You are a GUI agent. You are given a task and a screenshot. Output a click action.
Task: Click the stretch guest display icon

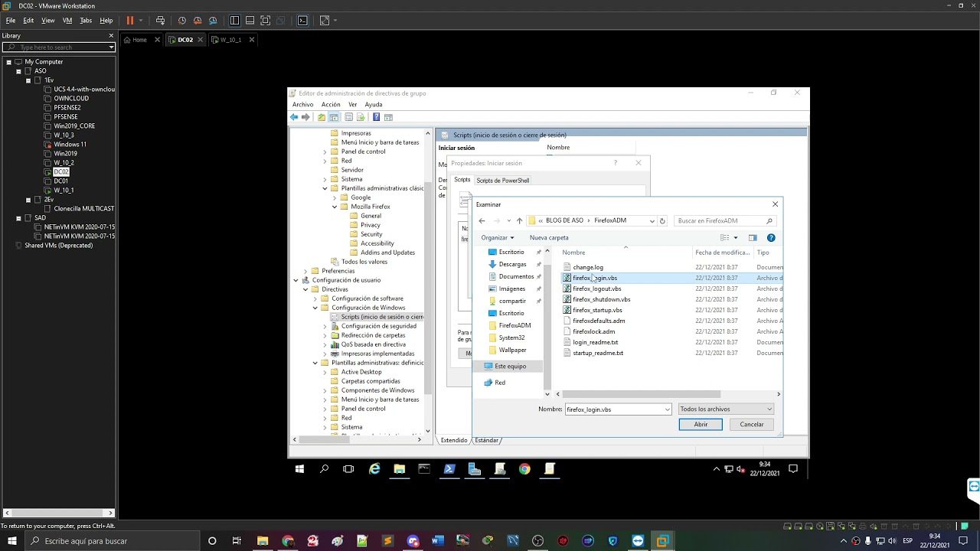325,21
